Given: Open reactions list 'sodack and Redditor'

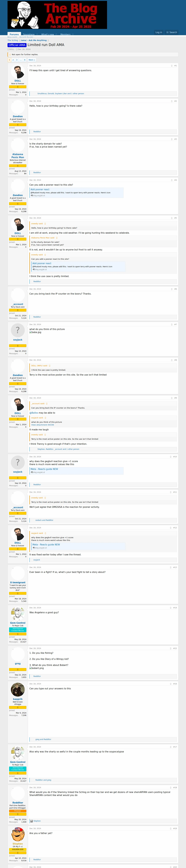Looking at the screenshot, I should coord(44,520).
